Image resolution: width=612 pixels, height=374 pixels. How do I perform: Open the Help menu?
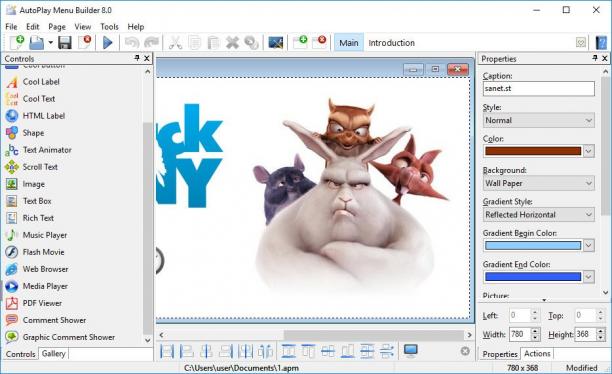[x=136, y=27]
